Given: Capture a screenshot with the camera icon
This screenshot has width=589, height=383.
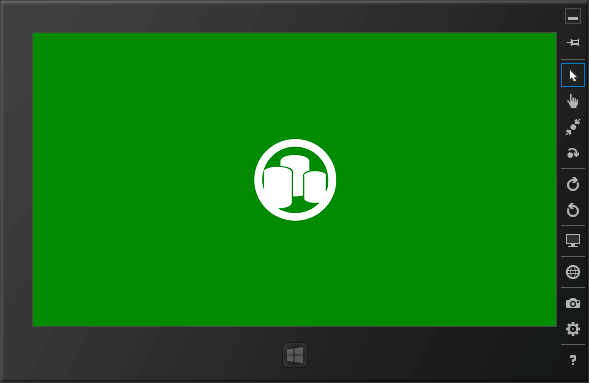Looking at the screenshot, I should pyautogui.click(x=572, y=303).
